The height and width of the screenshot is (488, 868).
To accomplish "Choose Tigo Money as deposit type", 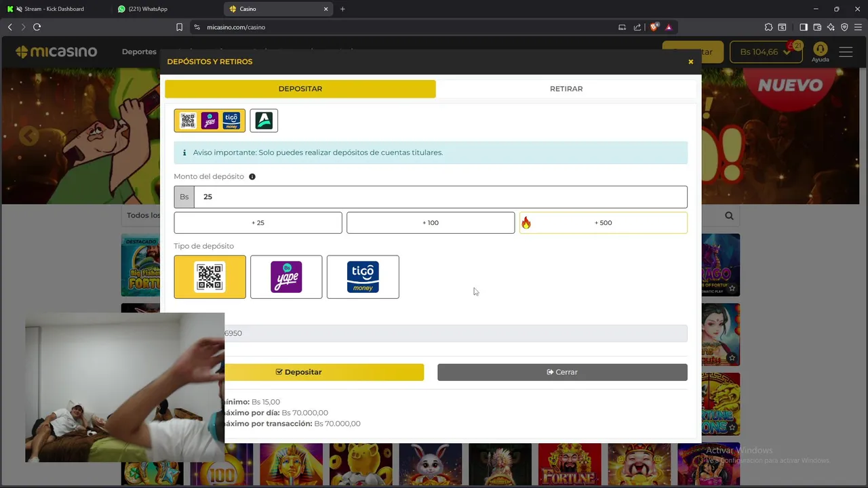I will click(363, 277).
